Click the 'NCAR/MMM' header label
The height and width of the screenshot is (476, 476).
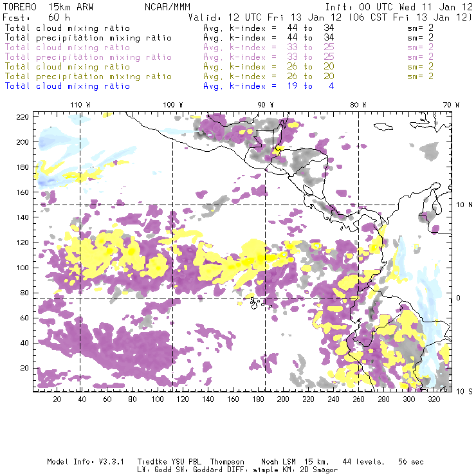click(x=168, y=7)
